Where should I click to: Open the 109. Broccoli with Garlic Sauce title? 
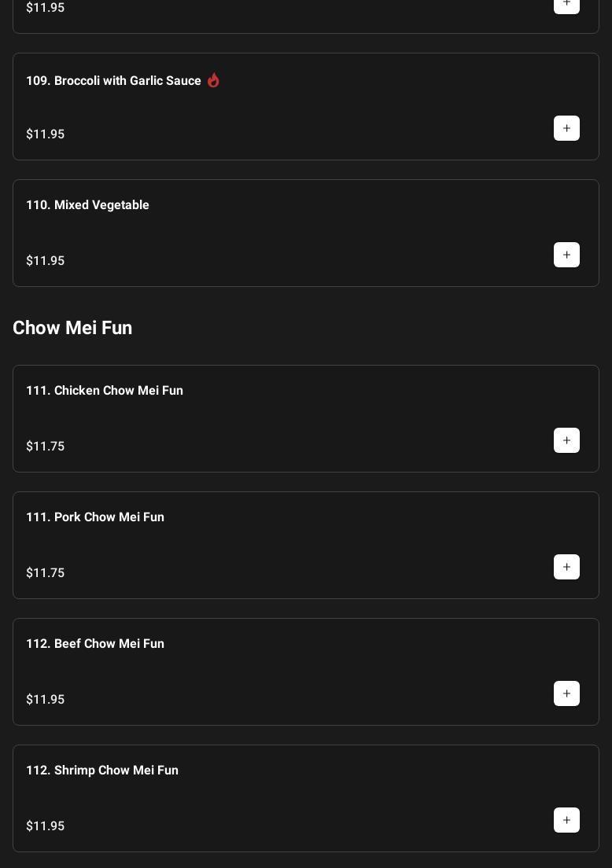click(x=113, y=81)
